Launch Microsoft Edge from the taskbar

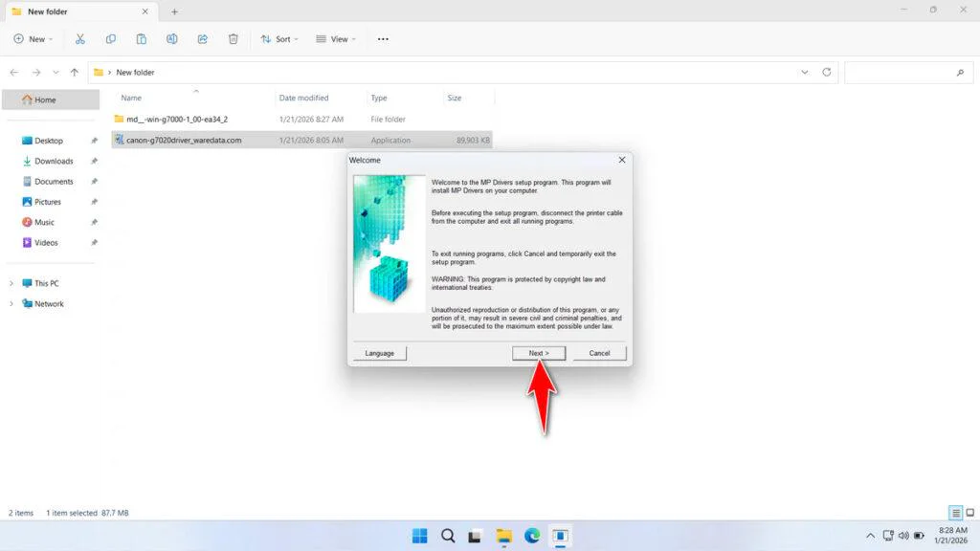(533, 537)
